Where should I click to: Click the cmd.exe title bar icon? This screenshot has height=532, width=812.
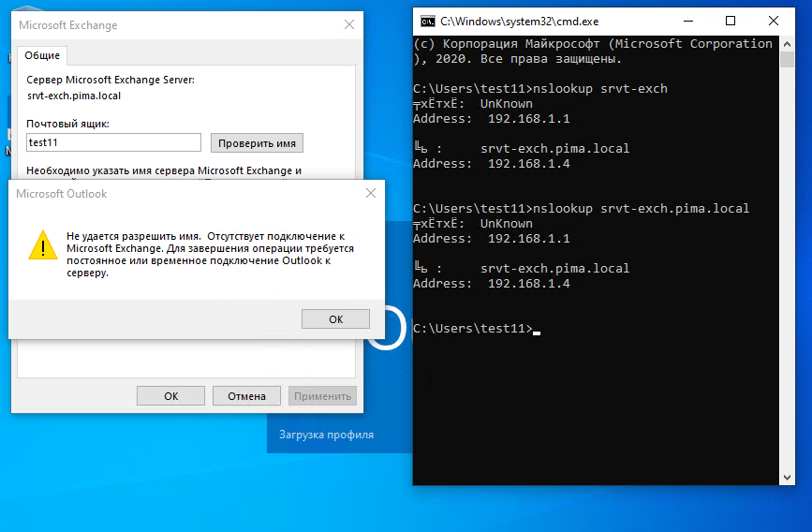pyautogui.click(x=428, y=22)
